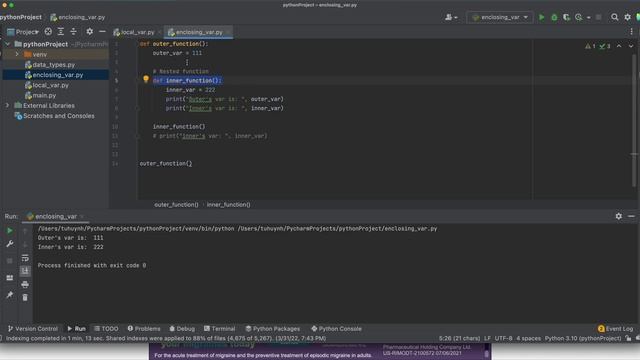Expand all in Project panel
The image size is (640, 360).
[61, 31]
